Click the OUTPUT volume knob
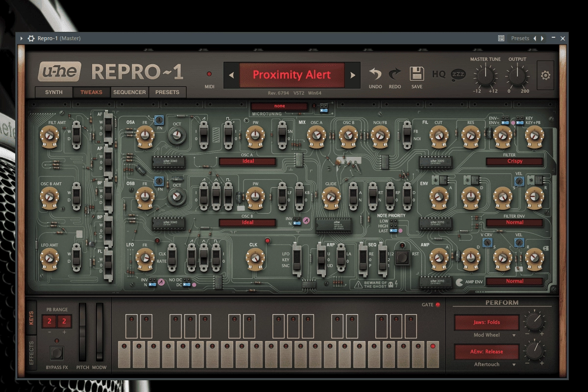The width and height of the screenshot is (588, 392). tap(517, 76)
